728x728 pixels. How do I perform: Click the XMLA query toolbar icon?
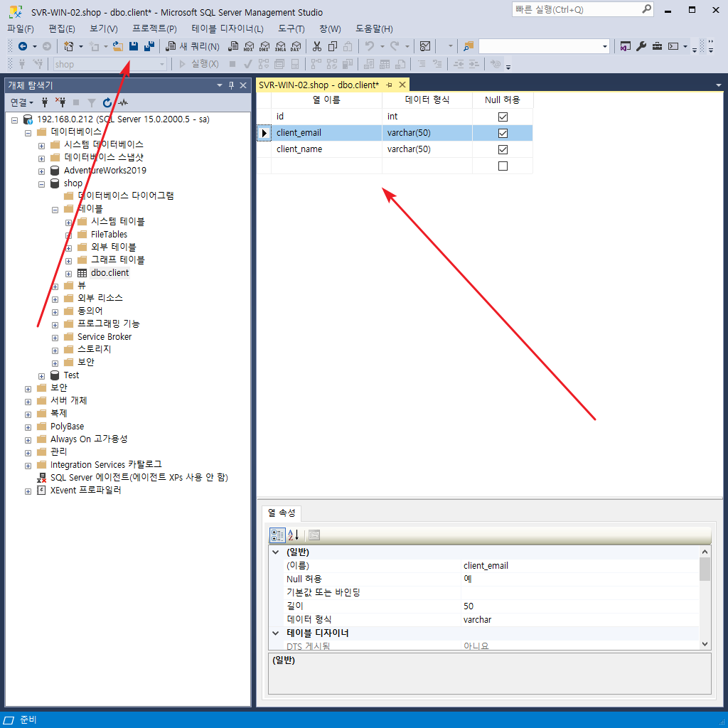point(280,46)
